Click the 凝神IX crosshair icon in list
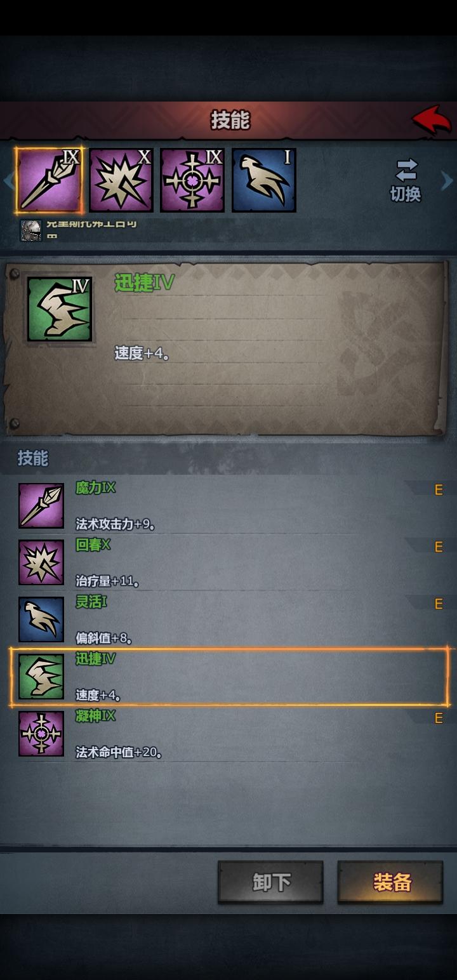 [x=41, y=734]
